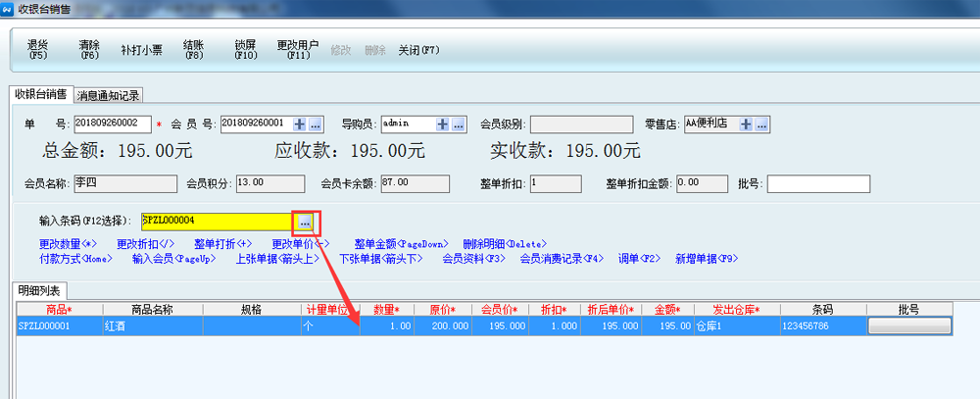980x399 pixels.
Task: Click the 新增单据 <F9> link
Action: click(706, 259)
